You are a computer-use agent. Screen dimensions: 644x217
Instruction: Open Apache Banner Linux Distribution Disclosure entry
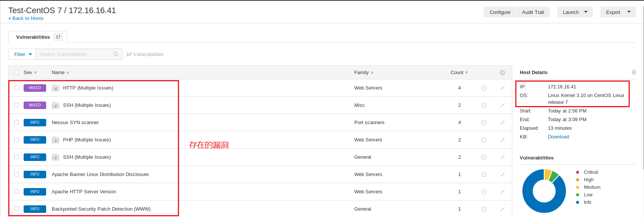pos(100,175)
